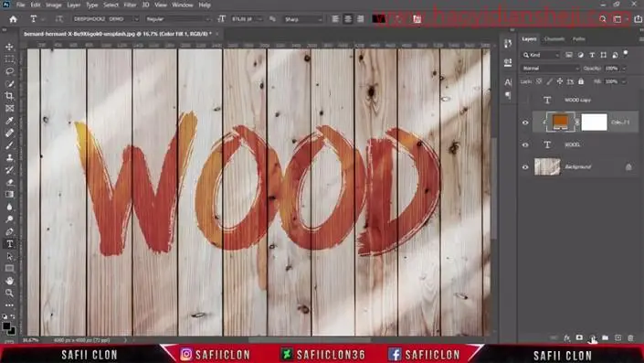This screenshot has width=644, height=363.
Task: Click the center text alignment button
Action: click(x=348, y=19)
